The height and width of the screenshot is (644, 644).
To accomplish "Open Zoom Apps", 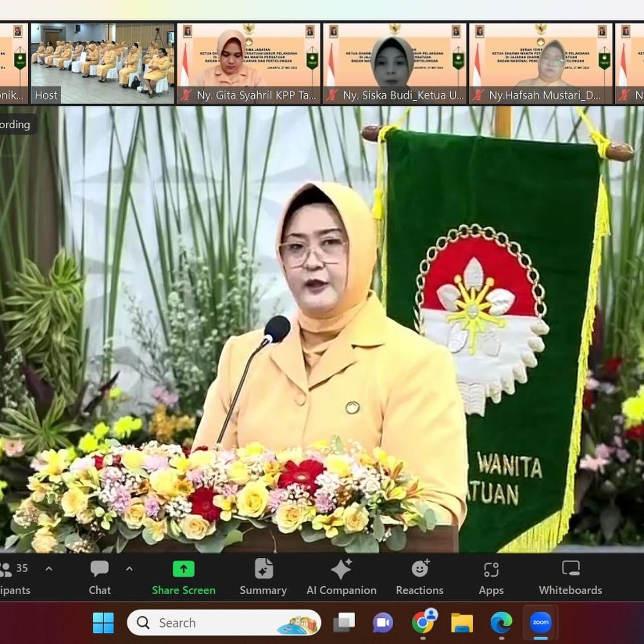I will [491, 577].
